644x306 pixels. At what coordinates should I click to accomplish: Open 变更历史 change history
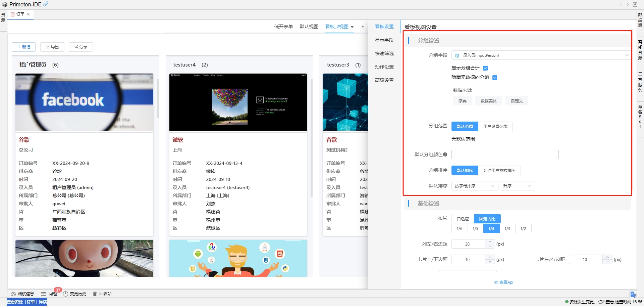(74, 294)
